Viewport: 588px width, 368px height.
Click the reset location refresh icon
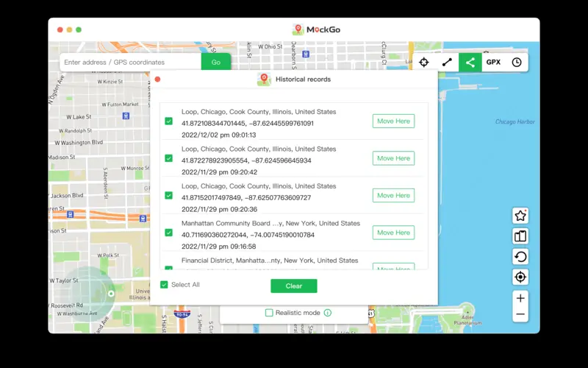click(x=520, y=257)
